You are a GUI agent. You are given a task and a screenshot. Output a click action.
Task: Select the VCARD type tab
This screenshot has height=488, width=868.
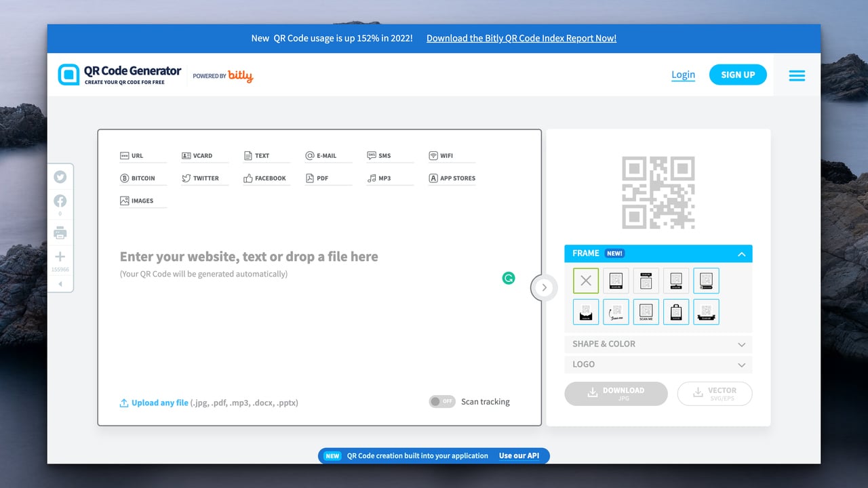205,156
